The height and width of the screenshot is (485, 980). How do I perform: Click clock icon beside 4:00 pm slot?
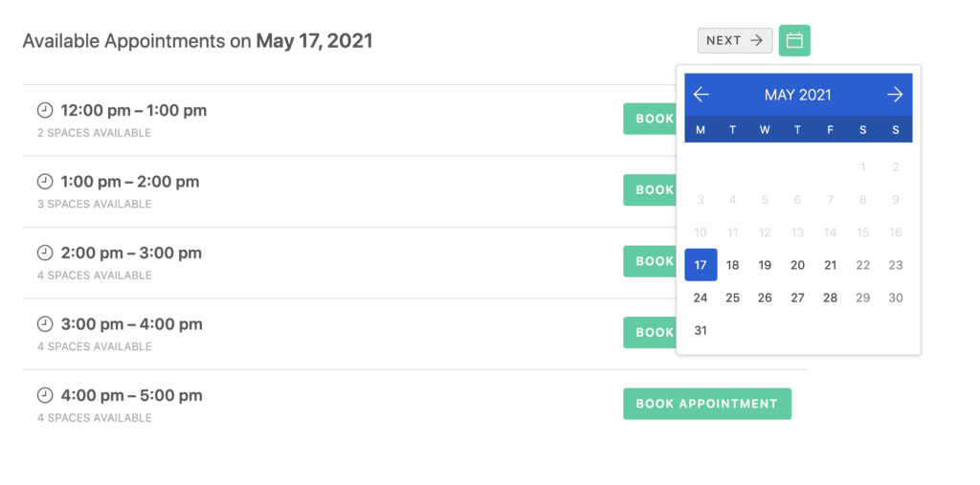[45, 396]
